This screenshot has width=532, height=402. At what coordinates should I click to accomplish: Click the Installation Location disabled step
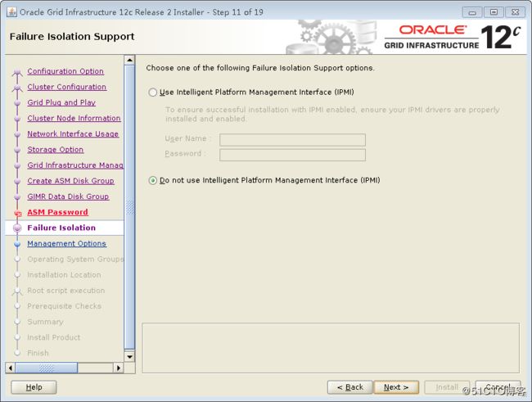click(x=64, y=274)
